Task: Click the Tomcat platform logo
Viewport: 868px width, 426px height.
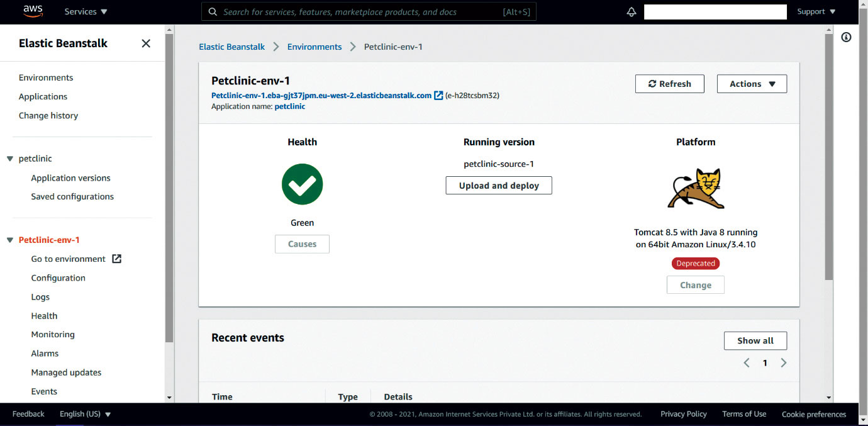Action: [x=696, y=188]
